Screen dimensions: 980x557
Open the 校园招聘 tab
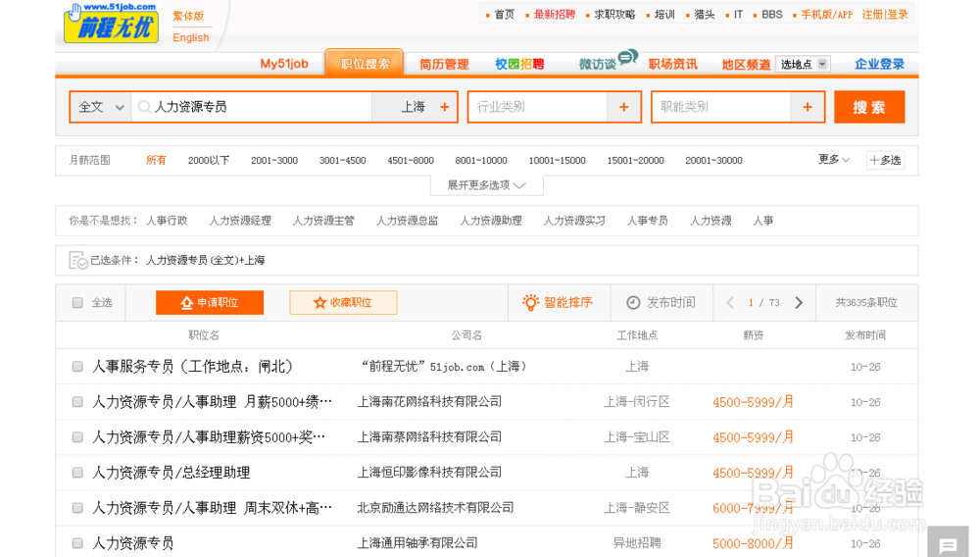tap(519, 65)
